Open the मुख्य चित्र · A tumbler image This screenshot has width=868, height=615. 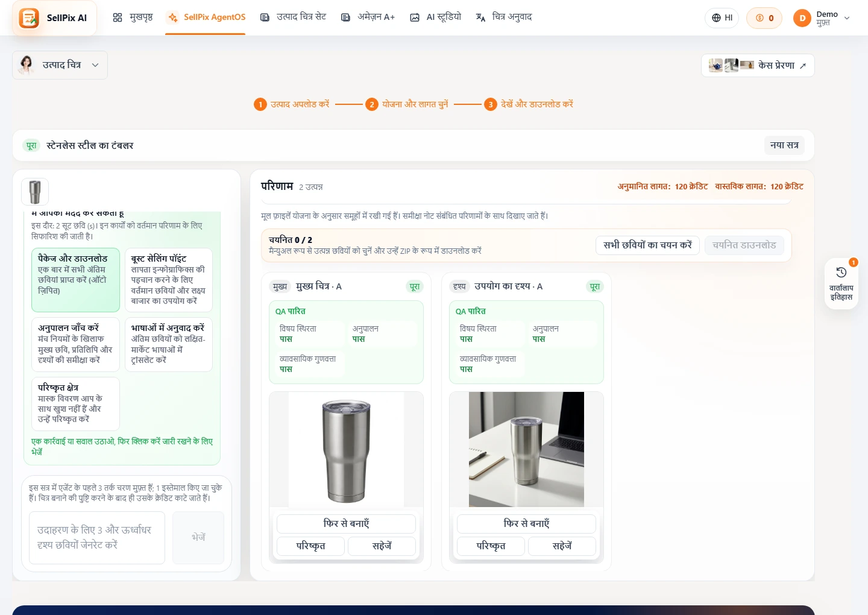click(346, 449)
